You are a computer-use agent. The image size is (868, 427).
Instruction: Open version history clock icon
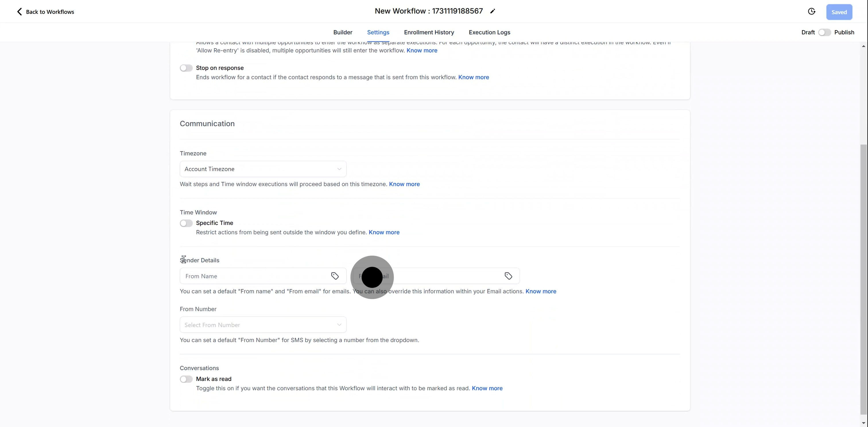(811, 12)
